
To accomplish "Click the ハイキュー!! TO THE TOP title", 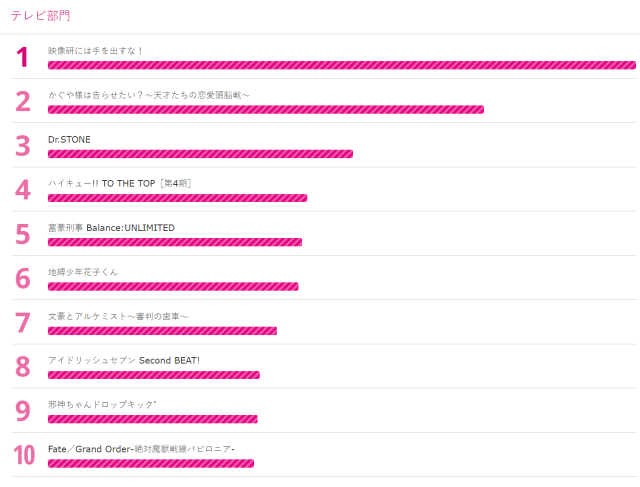I will click(x=119, y=183).
